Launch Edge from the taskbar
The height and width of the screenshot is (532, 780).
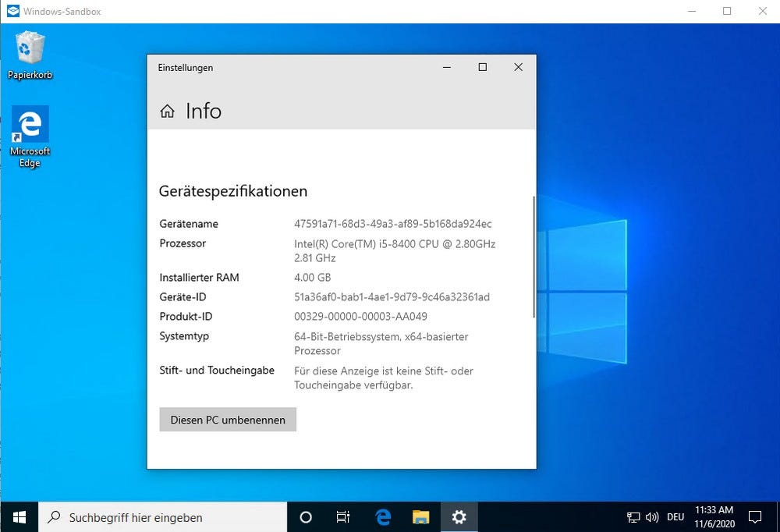pyautogui.click(x=382, y=517)
